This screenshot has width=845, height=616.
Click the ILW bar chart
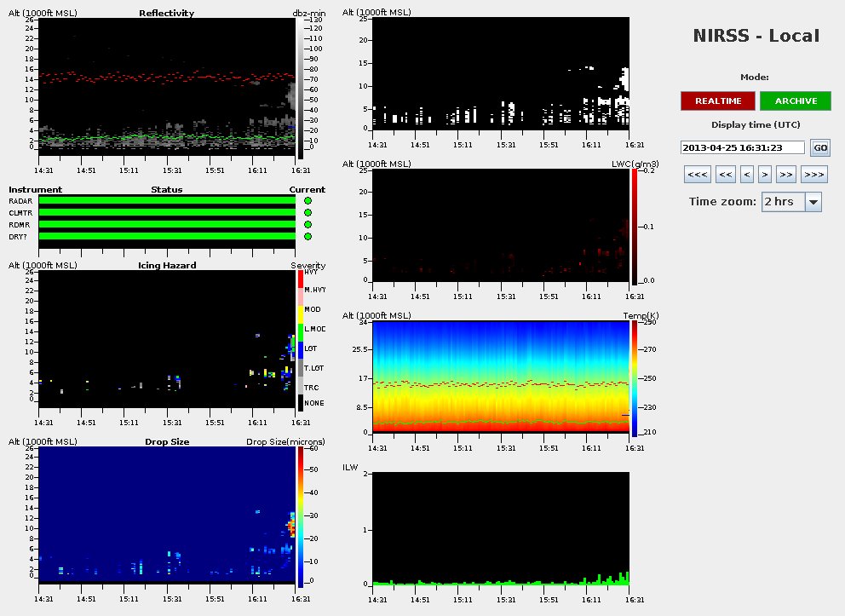tap(503, 528)
